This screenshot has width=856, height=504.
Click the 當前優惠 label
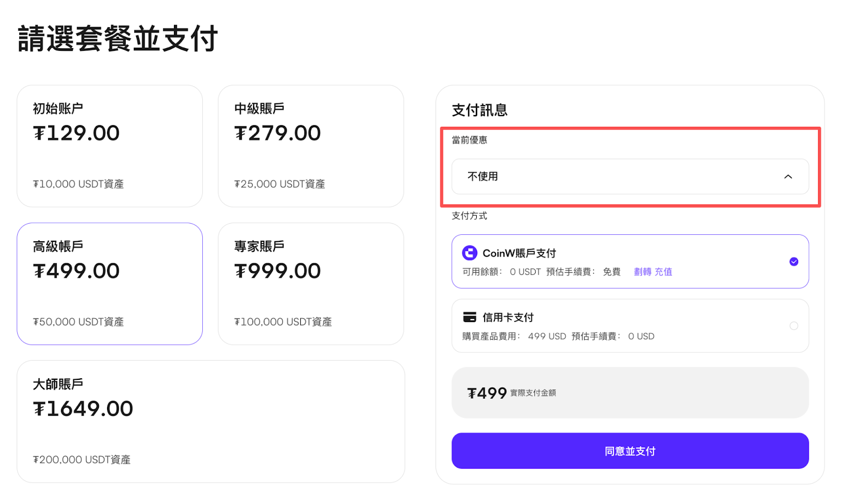coord(469,140)
